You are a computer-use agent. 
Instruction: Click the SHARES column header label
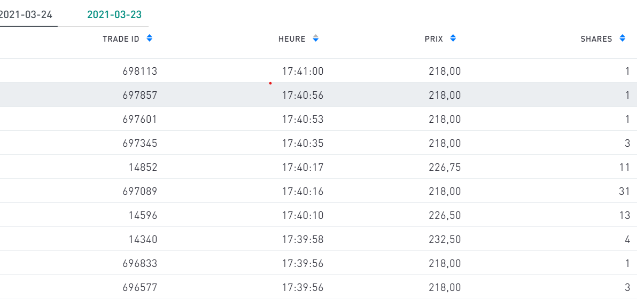pyautogui.click(x=596, y=39)
